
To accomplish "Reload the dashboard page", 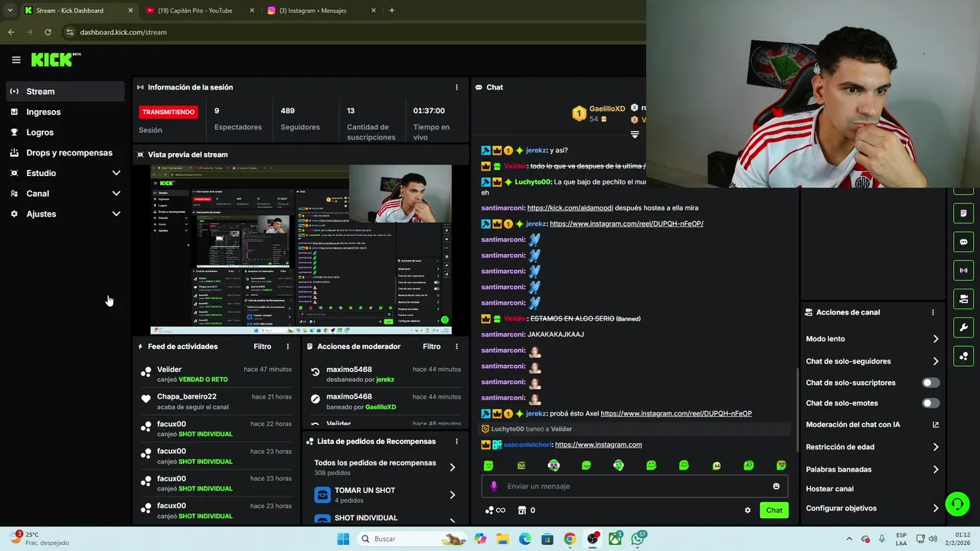I will tap(47, 32).
